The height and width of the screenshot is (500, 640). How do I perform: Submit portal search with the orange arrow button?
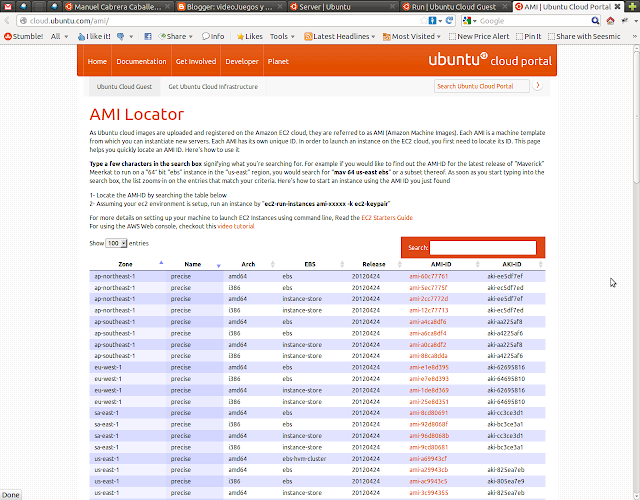pos(538,86)
